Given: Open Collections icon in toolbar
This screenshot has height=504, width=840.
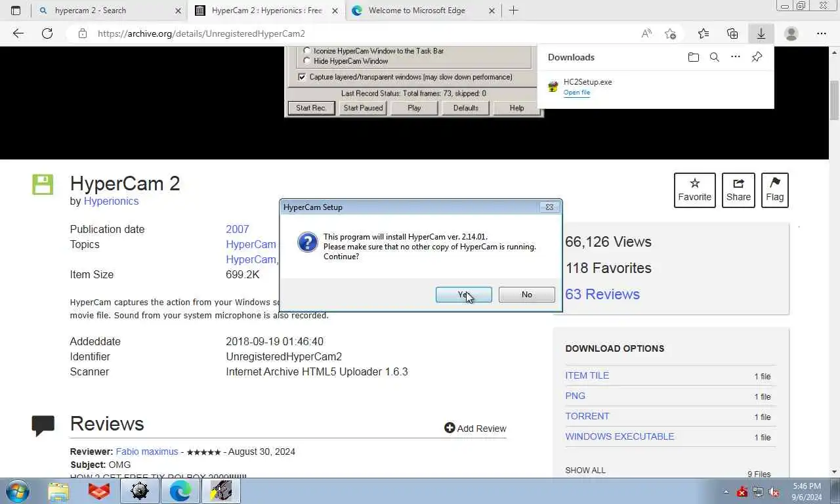Looking at the screenshot, I should 732,33.
